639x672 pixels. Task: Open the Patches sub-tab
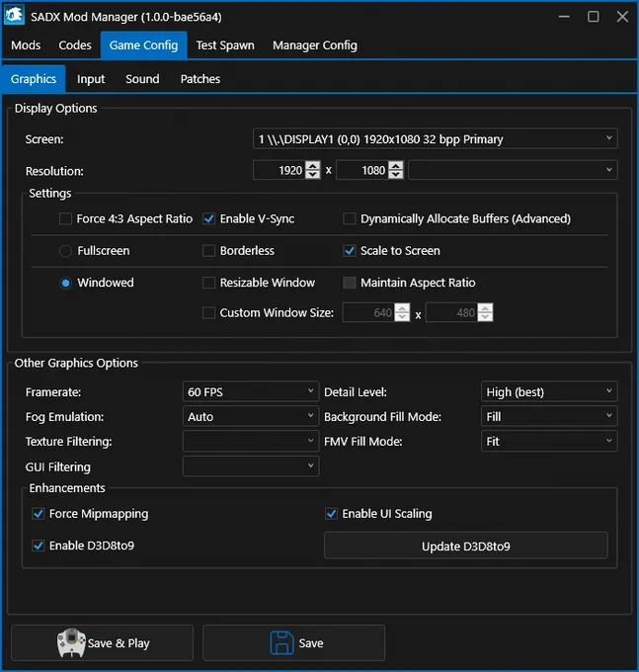tap(200, 79)
